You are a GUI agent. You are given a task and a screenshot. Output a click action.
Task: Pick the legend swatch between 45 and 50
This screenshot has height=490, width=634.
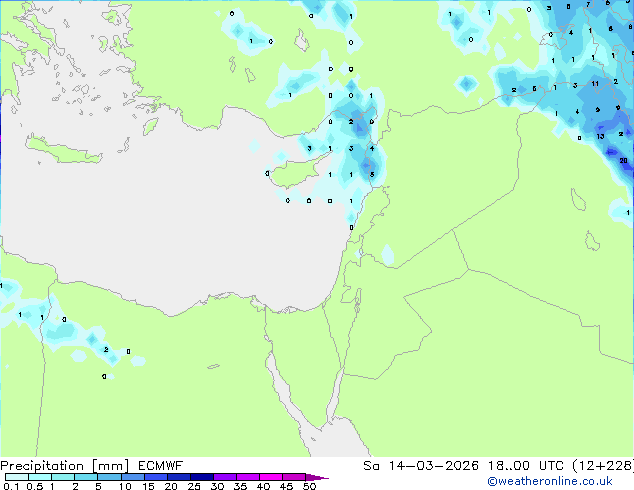[294, 477]
